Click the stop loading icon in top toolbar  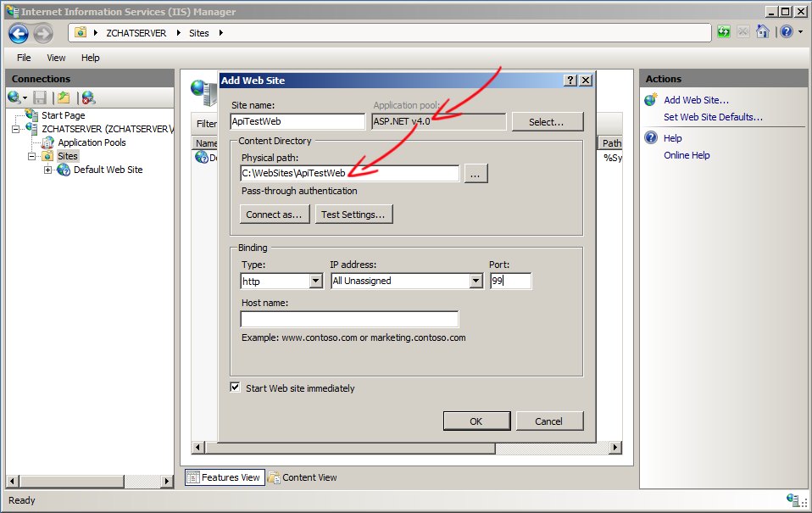tap(743, 32)
